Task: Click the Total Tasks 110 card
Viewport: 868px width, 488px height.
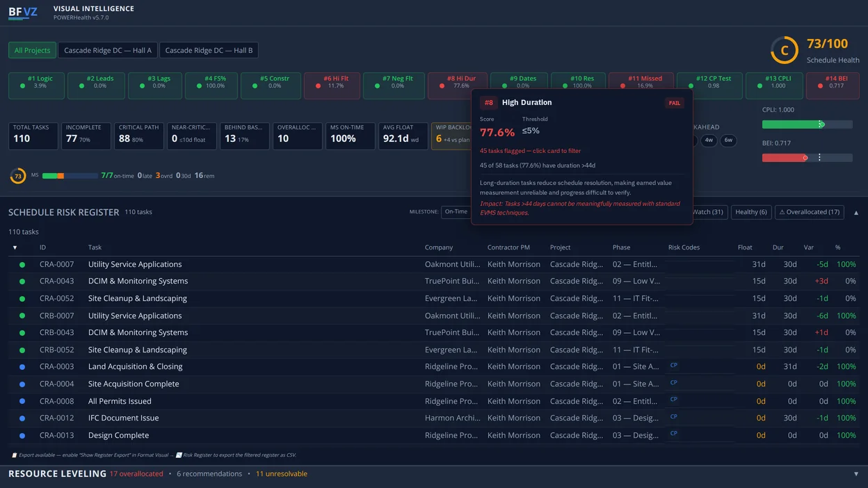Action: pyautogui.click(x=33, y=136)
